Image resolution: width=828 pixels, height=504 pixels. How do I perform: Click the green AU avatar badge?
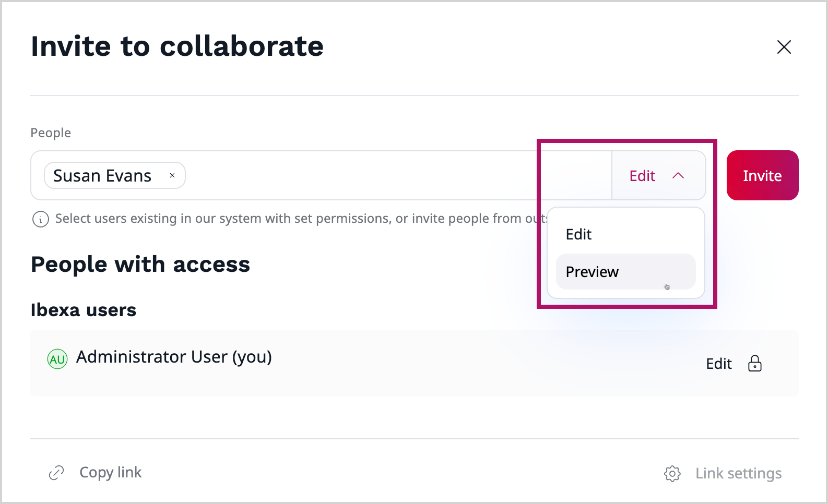coord(57,358)
